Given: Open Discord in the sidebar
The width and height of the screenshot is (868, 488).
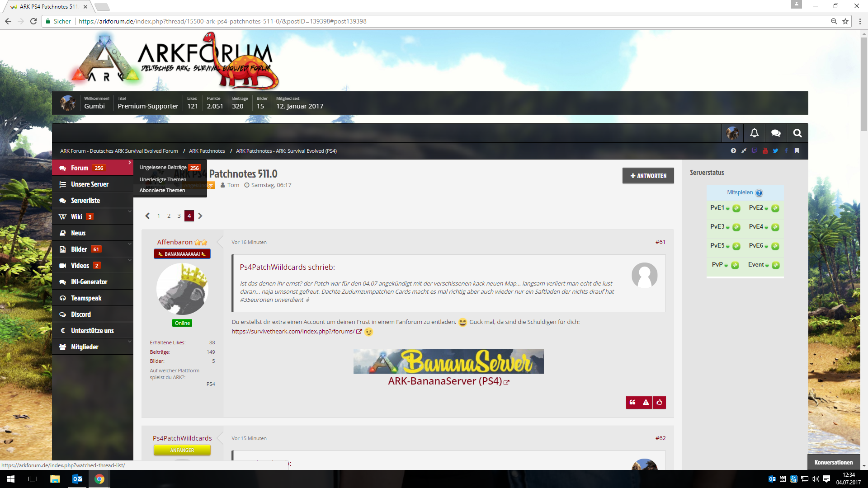Looking at the screenshot, I should pyautogui.click(x=93, y=314).
